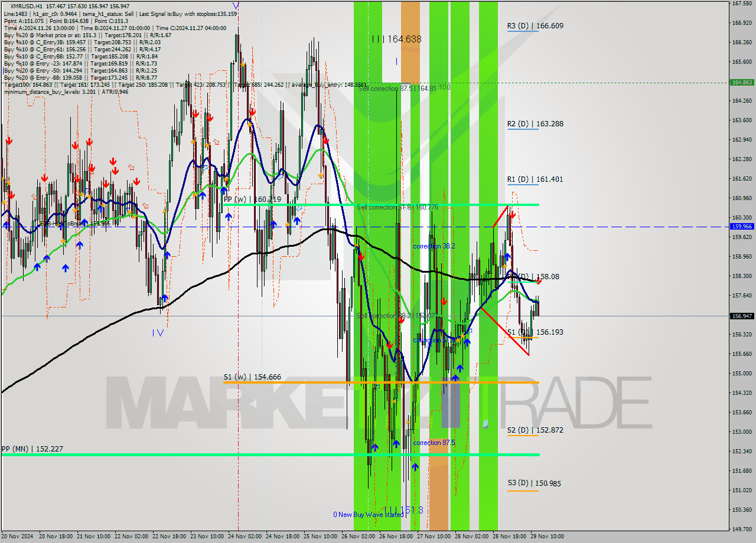756x543 pixels.
Task: Click the Buy %10 @ C_Entry61: 156.256 line
Action: click(82, 49)
